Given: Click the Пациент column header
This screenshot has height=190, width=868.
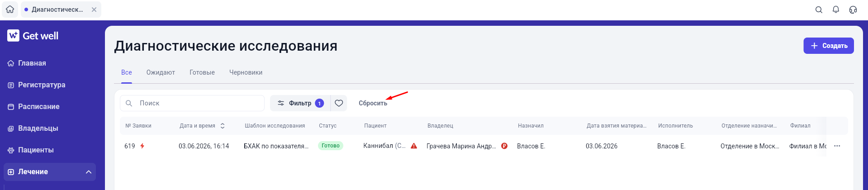Looking at the screenshot, I should click(x=375, y=126).
